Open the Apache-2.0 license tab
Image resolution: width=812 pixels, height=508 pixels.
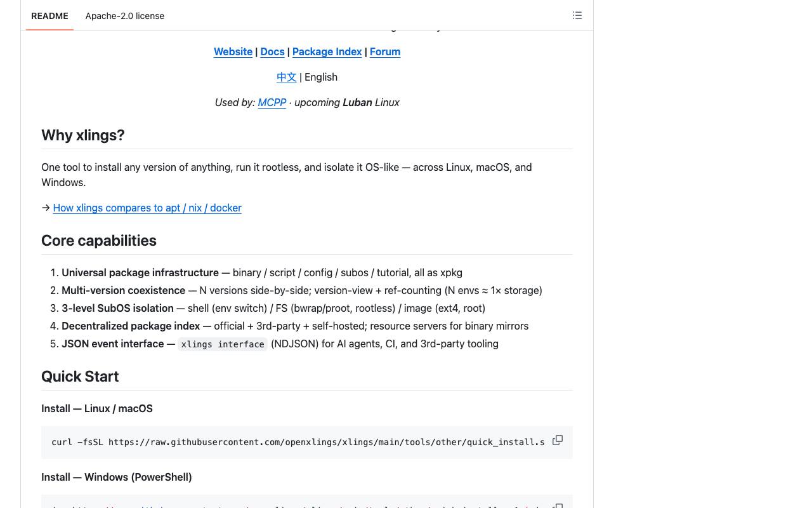pyautogui.click(x=125, y=16)
